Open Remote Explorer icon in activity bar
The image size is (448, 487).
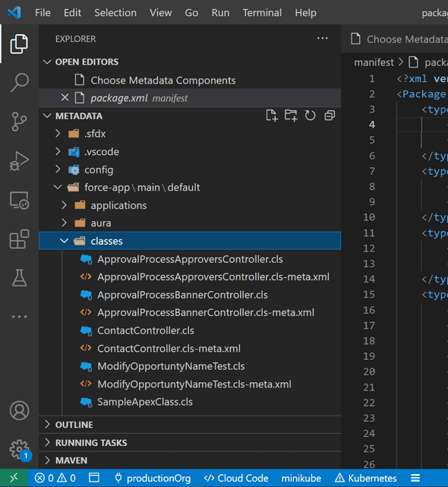[x=19, y=201]
